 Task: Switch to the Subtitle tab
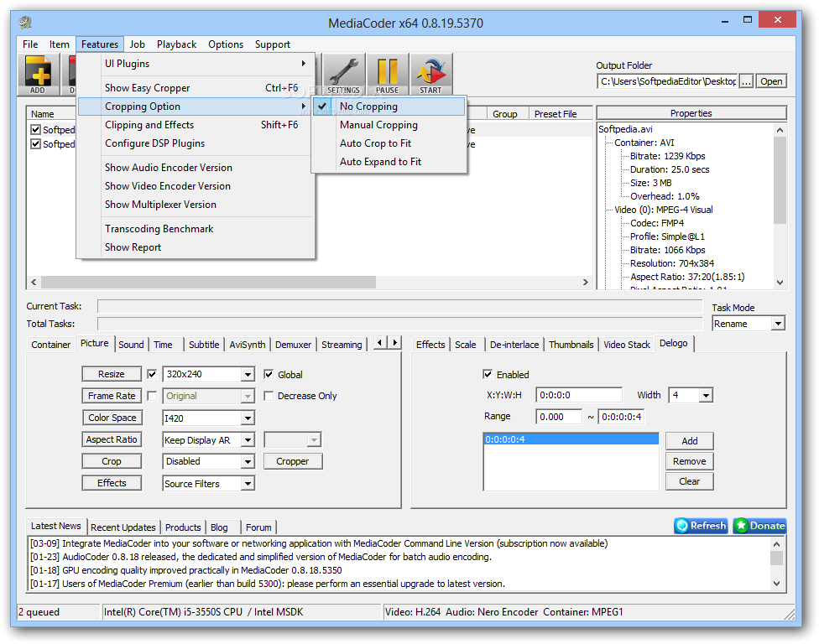(x=204, y=345)
